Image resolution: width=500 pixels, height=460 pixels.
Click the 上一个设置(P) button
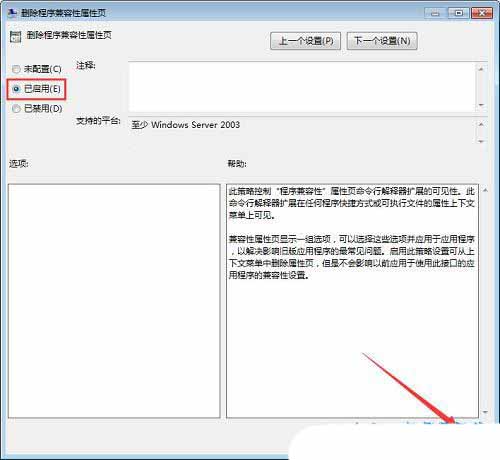pyautogui.click(x=305, y=41)
